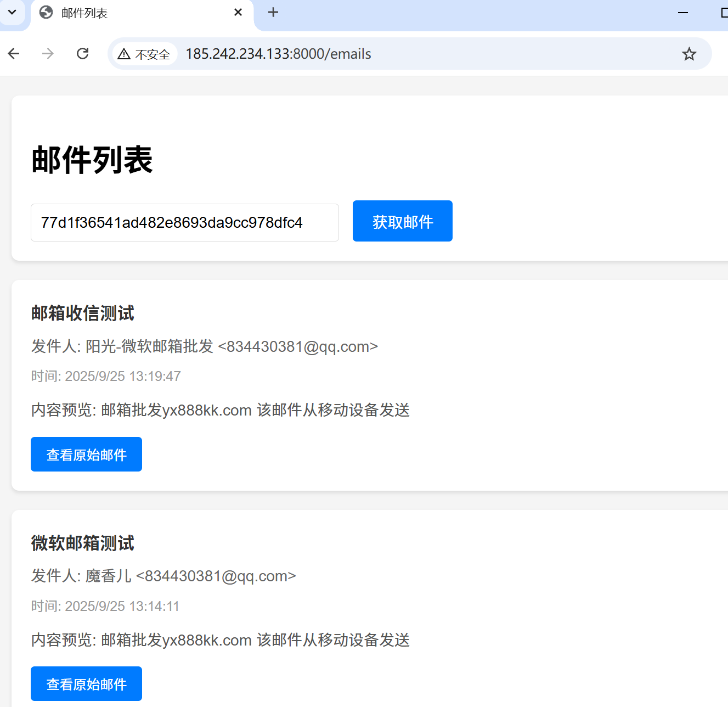
Task: Close the 邮件列表 tab
Action: pos(238,12)
